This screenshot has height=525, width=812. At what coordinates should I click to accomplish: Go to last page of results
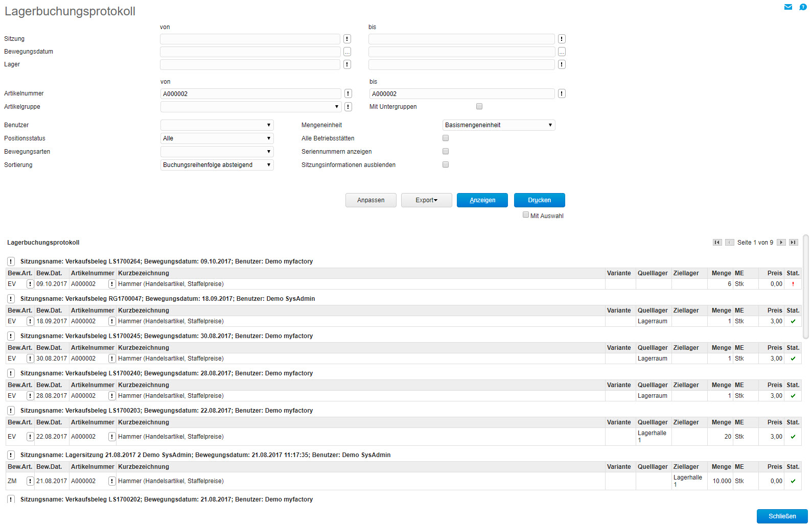794,243
